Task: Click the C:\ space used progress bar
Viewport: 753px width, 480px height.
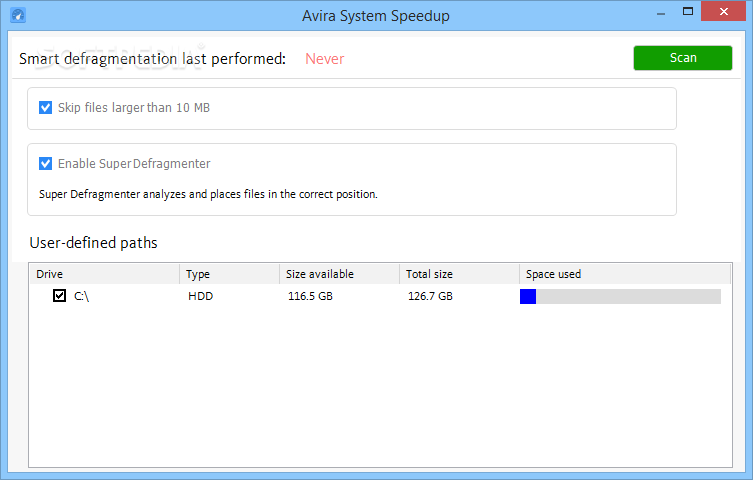Action: tap(620, 296)
